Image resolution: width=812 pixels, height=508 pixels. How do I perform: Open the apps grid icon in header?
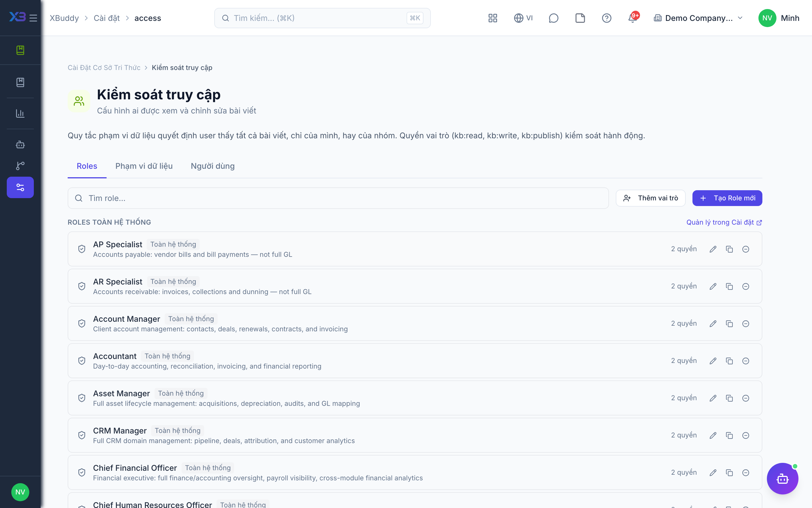[x=493, y=18]
